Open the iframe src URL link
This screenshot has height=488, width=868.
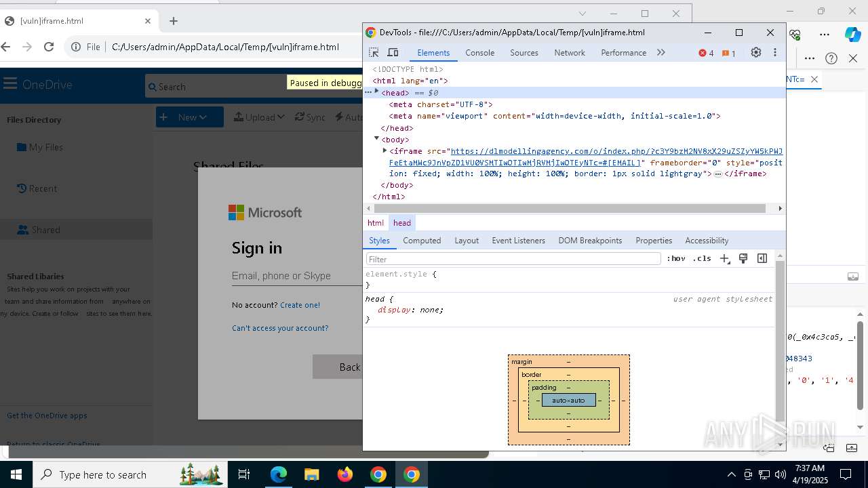pyautogui.click(x=585, y=157)
